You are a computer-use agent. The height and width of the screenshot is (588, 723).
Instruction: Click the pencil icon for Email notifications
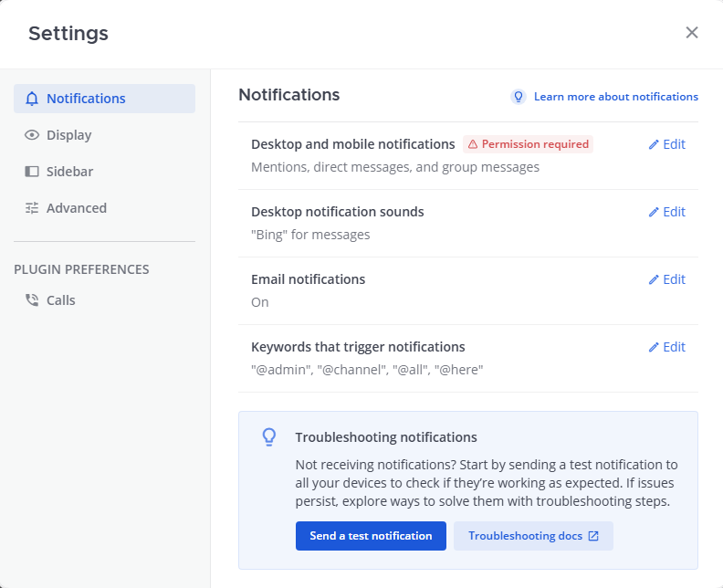pyautogui.click(x=654, y=280)
